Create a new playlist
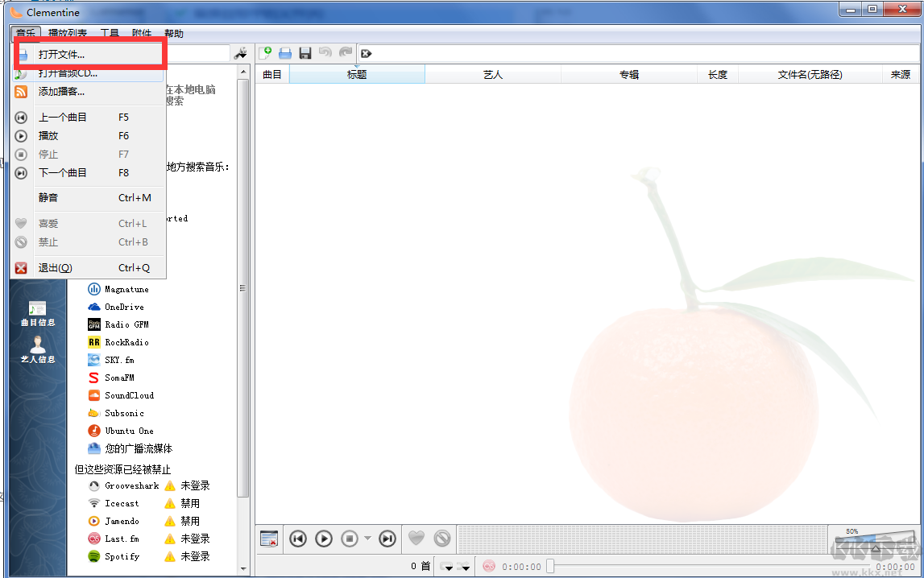 266,52
